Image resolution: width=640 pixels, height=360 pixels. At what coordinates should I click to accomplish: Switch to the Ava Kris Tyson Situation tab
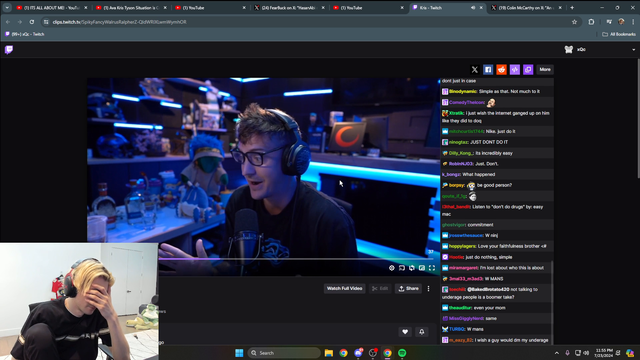[x=131, y=8]
